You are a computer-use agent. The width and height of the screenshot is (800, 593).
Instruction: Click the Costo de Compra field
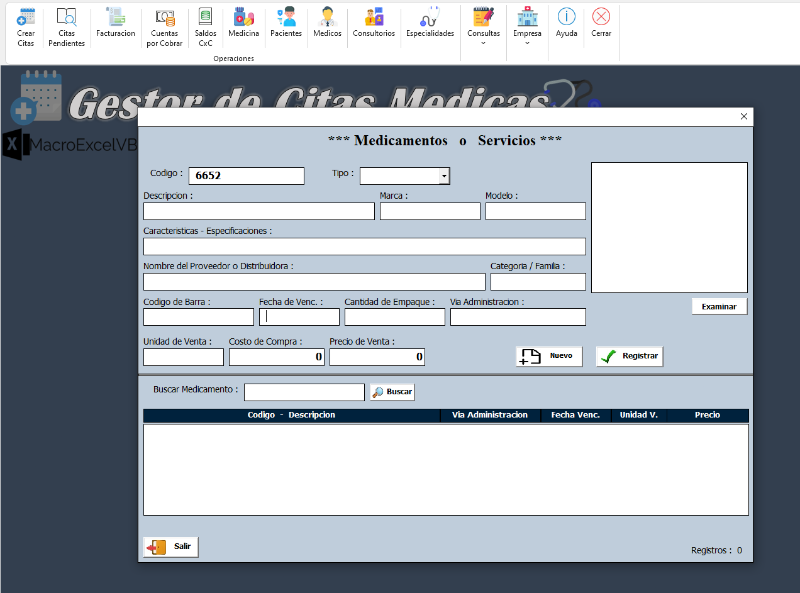(277, 357)
